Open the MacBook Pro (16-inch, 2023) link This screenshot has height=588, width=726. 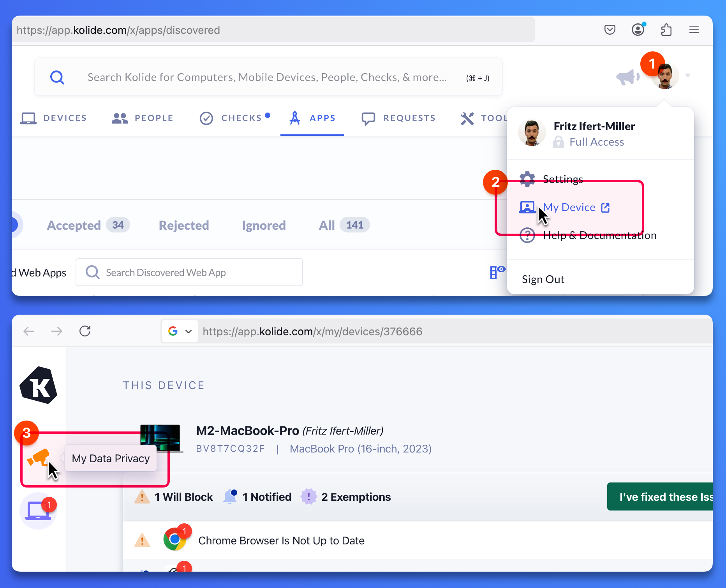(x=360, y=449)
